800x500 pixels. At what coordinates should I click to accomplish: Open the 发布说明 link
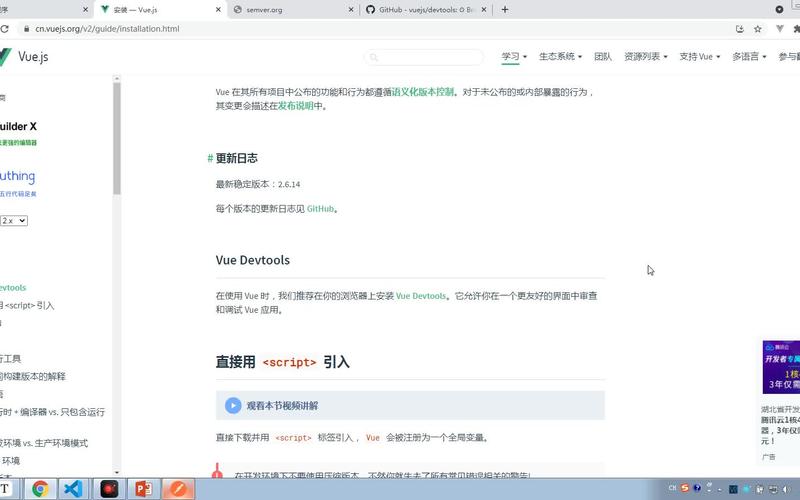(295, 106)
